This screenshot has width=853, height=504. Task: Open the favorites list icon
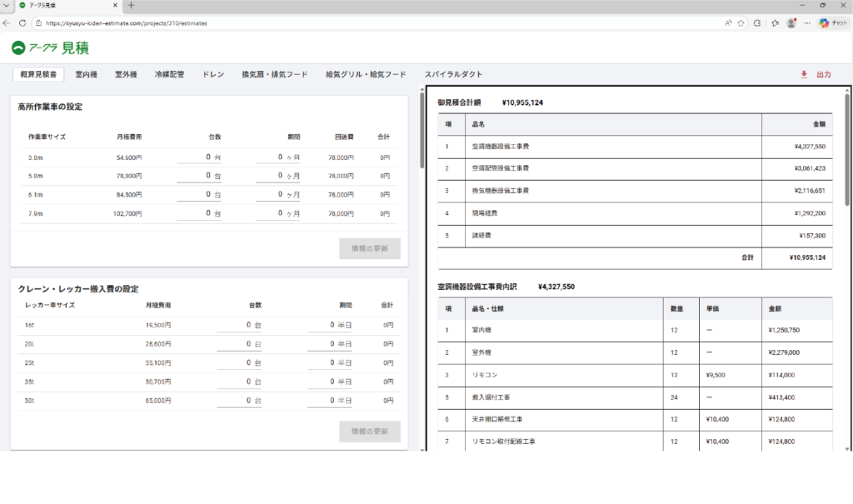point(775,23)
